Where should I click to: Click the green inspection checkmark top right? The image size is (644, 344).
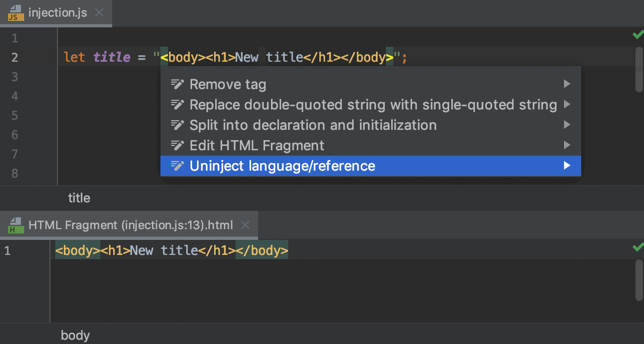[x=638, y=34]
